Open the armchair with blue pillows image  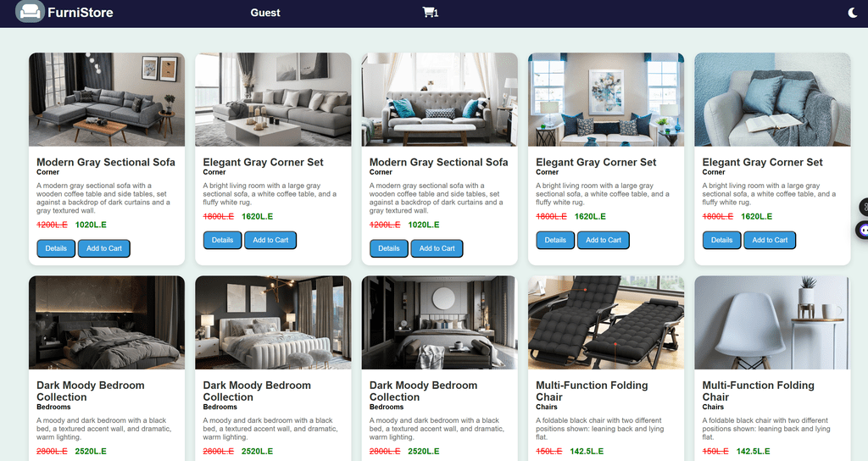click(x=772, y=100)
